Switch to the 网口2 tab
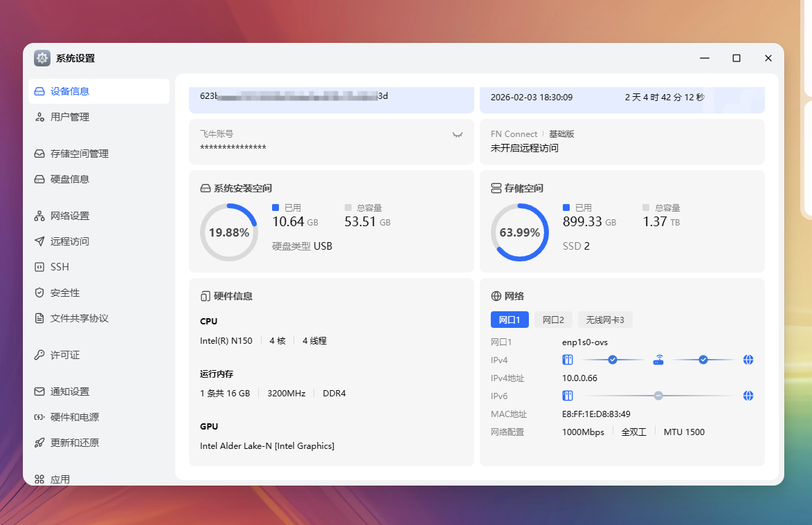Screen dimensions: 812x525 [553, 320]
